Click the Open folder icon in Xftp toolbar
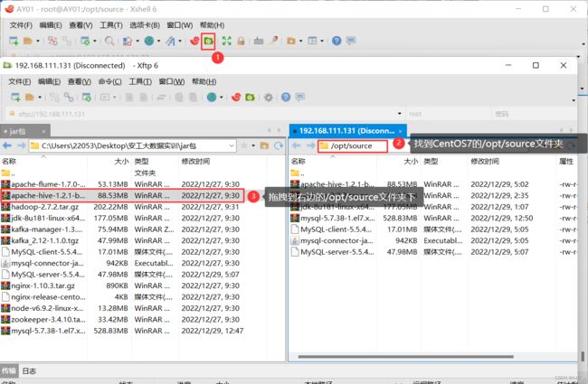This screenshot has width=588, height=384. 30,98
